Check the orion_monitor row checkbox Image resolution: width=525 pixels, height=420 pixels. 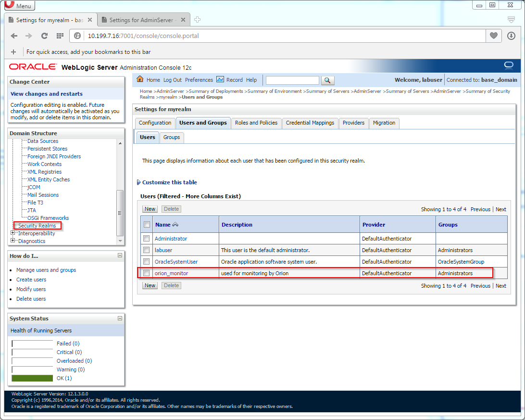pos(146,273)
